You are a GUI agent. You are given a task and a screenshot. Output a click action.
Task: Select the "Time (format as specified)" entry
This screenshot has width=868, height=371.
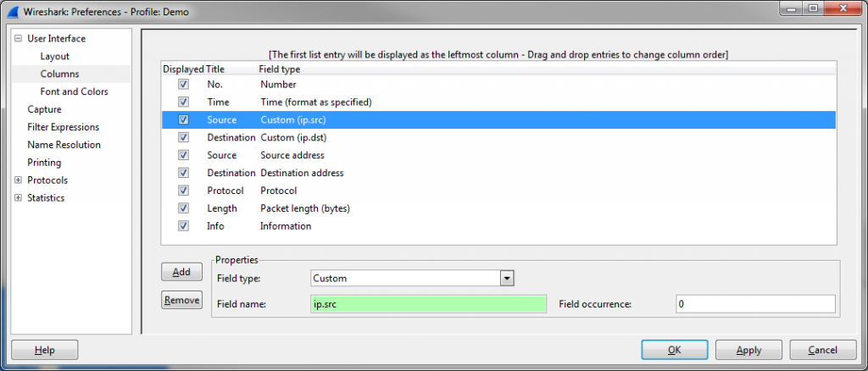coord(315,102)
